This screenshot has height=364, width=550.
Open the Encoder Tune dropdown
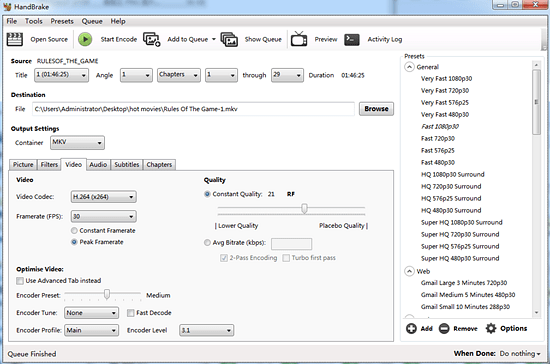tap(91, 313)
